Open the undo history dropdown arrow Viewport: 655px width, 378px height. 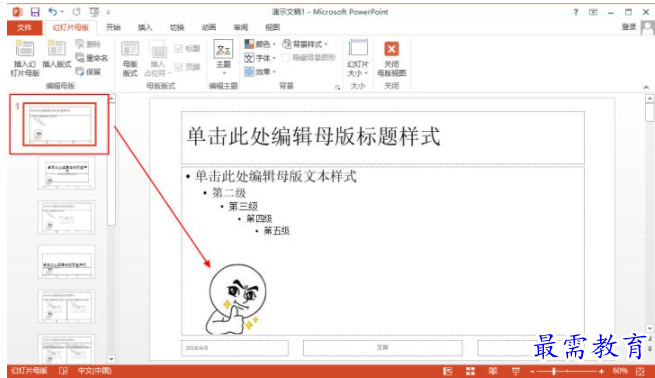tap(62, 12)
